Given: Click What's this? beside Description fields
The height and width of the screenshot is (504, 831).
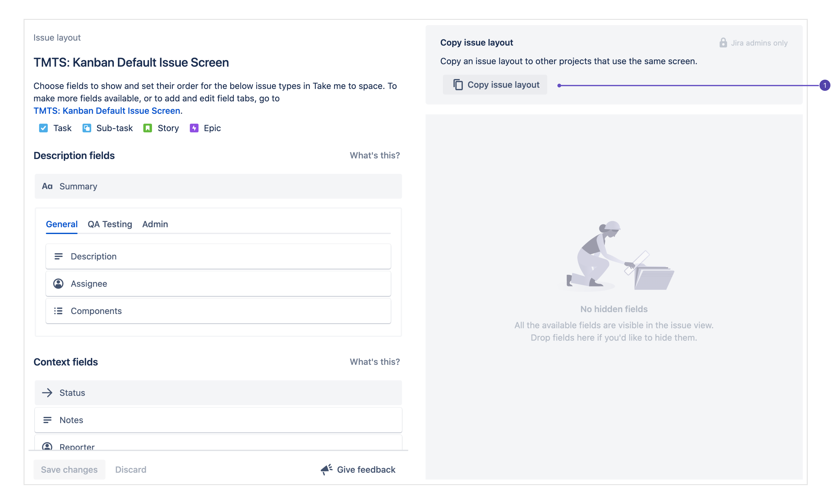Looking at the screenshot, I should tap(375, 155).
